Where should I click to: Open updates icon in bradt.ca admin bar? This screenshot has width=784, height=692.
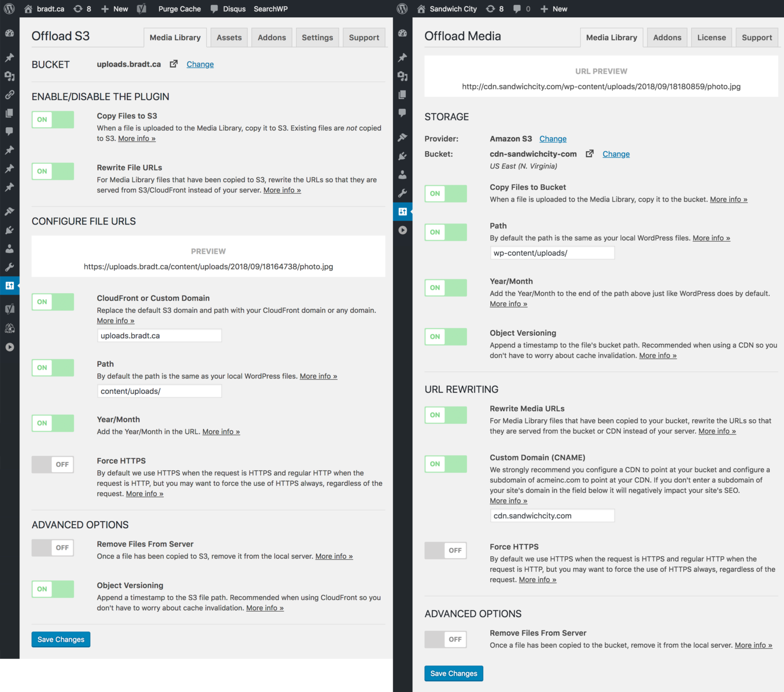tap(77, 9)
